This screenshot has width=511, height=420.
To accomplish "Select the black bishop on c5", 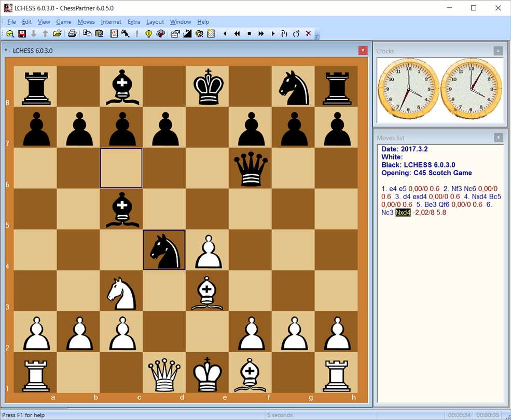I will (x=121, y=209).
